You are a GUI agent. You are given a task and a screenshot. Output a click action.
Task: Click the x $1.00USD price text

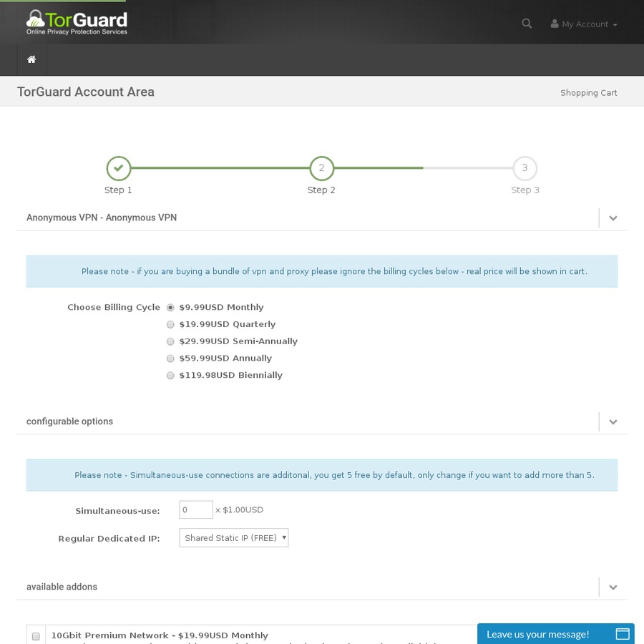240,509
